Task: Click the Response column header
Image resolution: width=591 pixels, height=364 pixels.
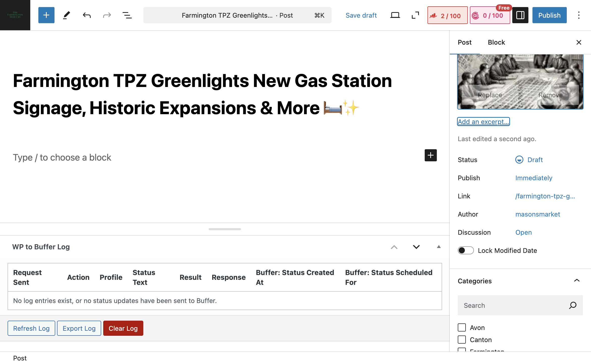Action: pyautogui.click(x=229, y=277)
